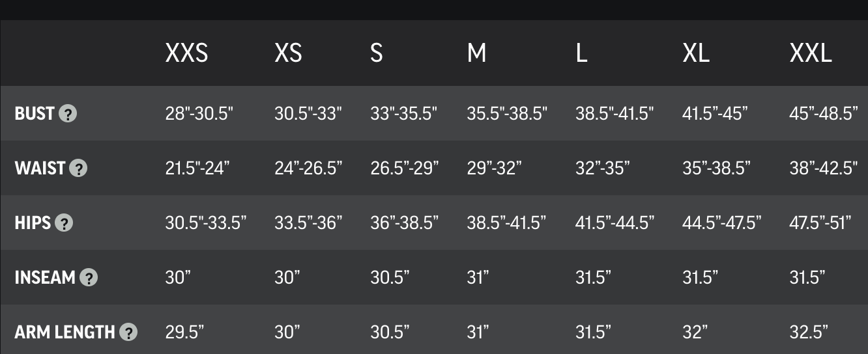This screenshot has width=868, height=354.
Task: Open the Arm Length help icon
Action: 129,333
